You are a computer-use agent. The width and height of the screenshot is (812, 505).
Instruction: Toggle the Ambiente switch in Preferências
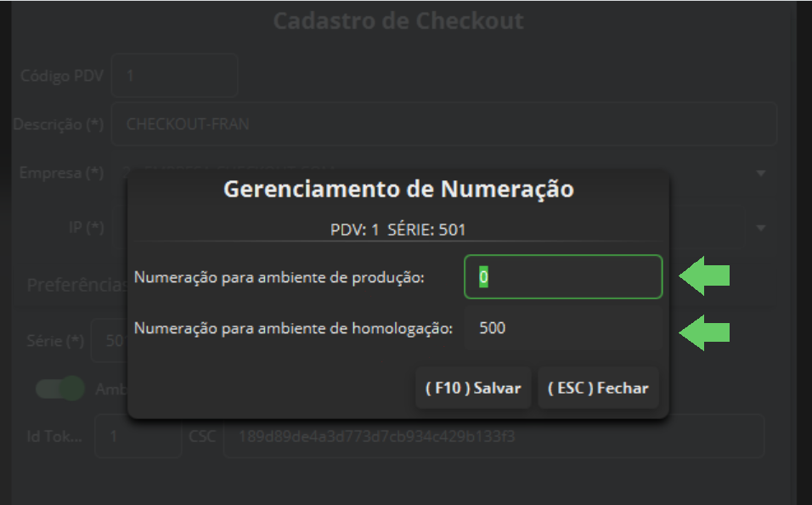60,389
